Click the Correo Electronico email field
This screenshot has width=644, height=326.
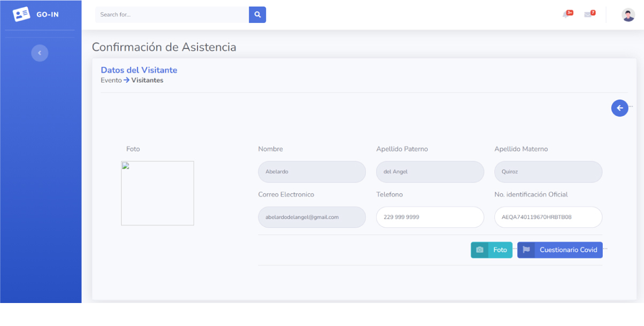312,218
